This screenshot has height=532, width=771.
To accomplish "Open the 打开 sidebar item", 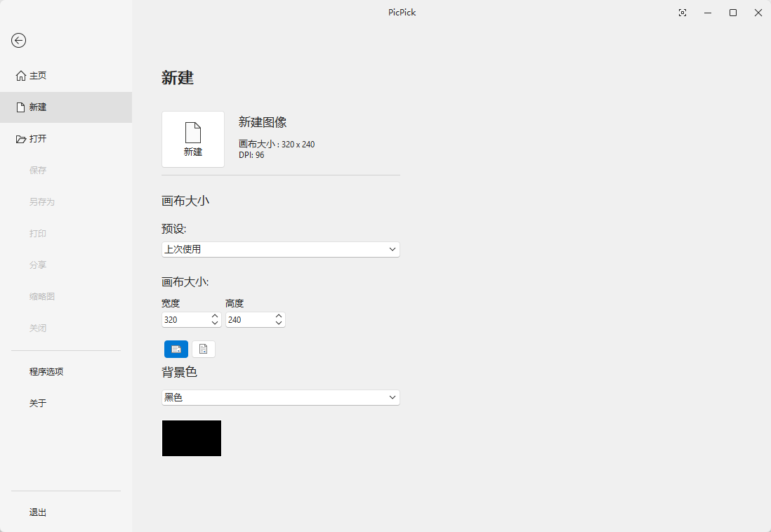I will (x=66, y=139).
